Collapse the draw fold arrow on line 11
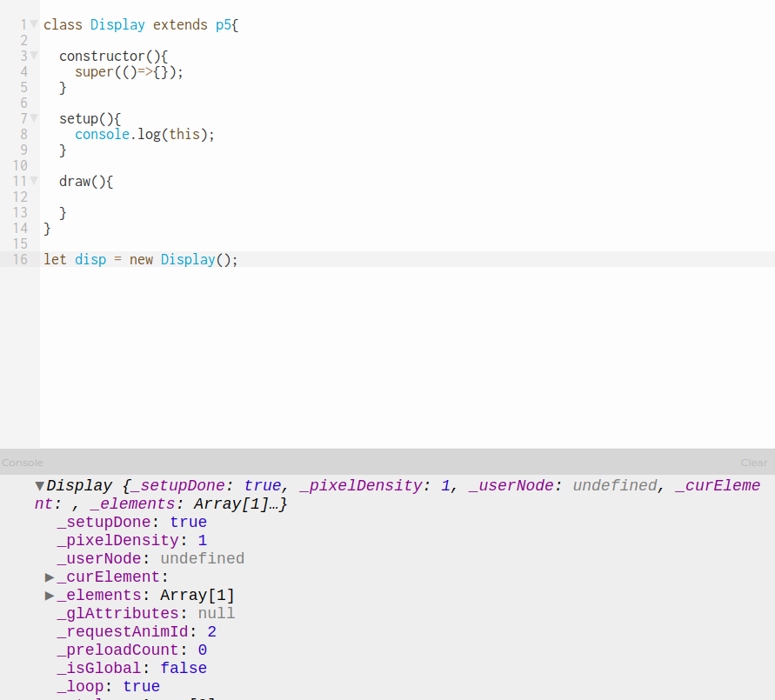The height and width of the screenshot is (700, 775). (x=34, y=180)
